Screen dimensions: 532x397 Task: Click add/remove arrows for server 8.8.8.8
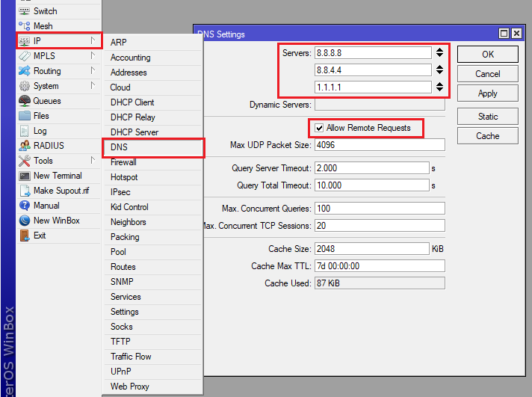tap(439, 52)
